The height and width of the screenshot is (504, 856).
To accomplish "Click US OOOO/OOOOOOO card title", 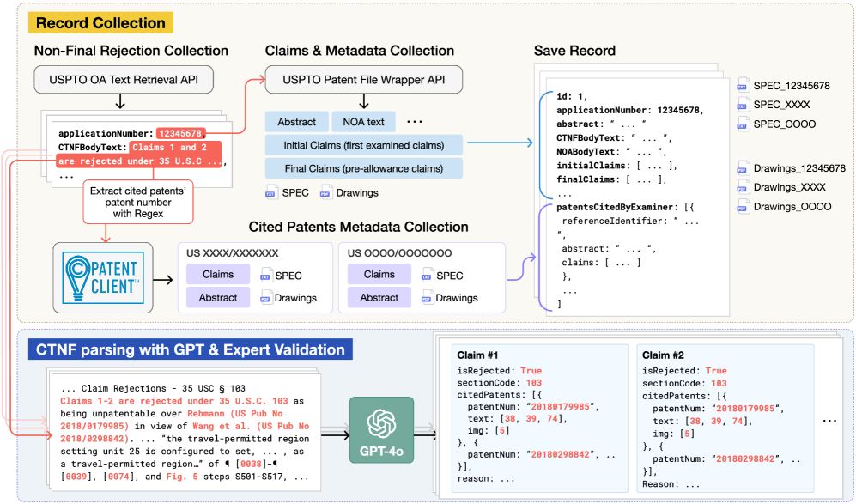I will click(399, 252).
